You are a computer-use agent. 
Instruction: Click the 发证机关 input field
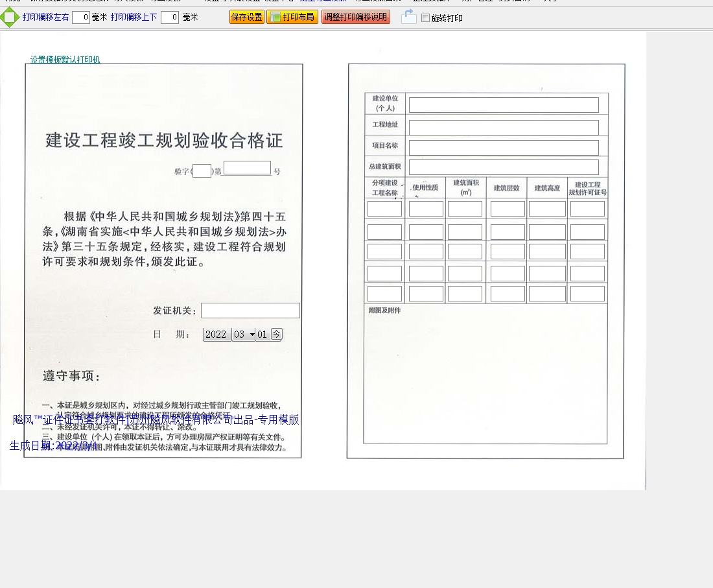click(x=250, y=311)
